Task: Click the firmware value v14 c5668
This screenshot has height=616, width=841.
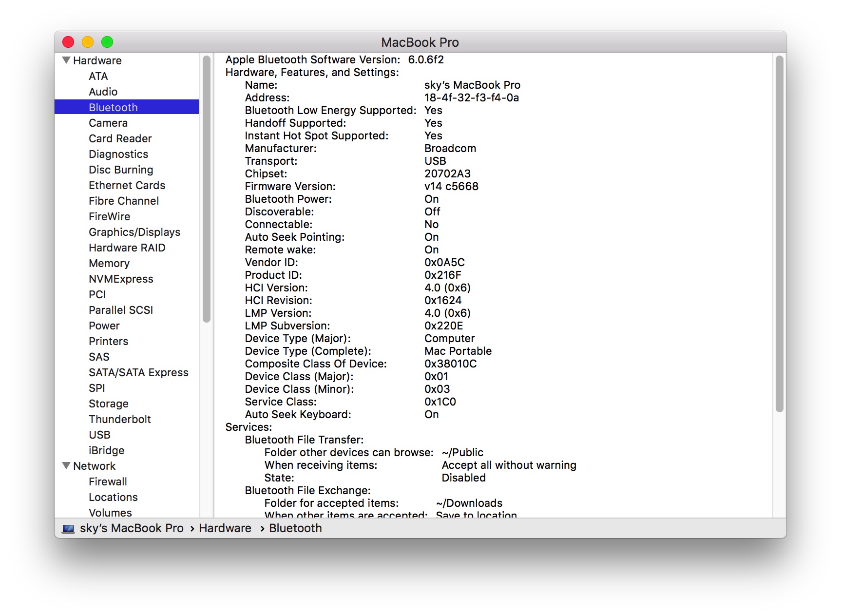Action: [451, 186]
